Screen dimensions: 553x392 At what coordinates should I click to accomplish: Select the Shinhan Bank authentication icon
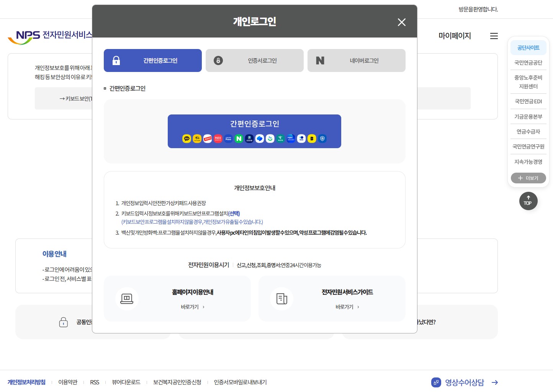[x=249, y=139]
